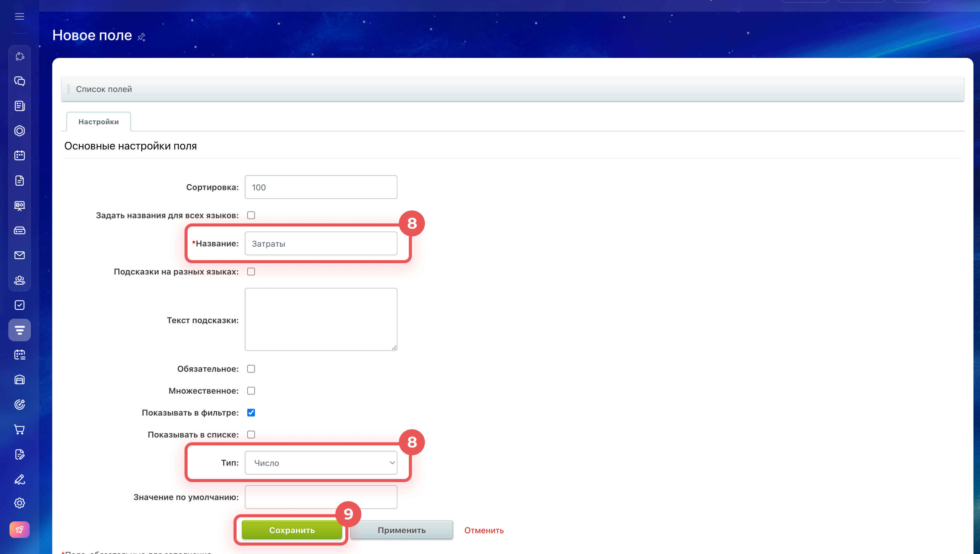Open the shopping cart icon in sidebar

19,430
